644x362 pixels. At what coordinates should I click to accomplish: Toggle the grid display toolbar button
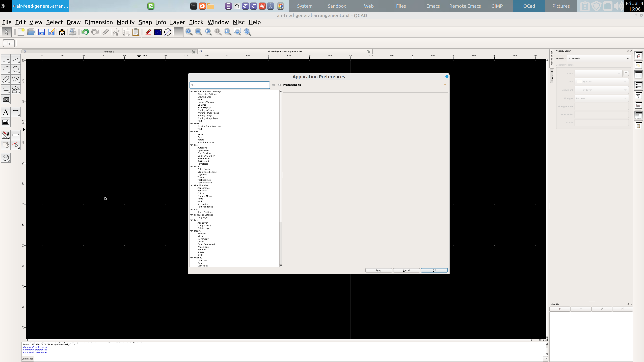coord(178,32)
